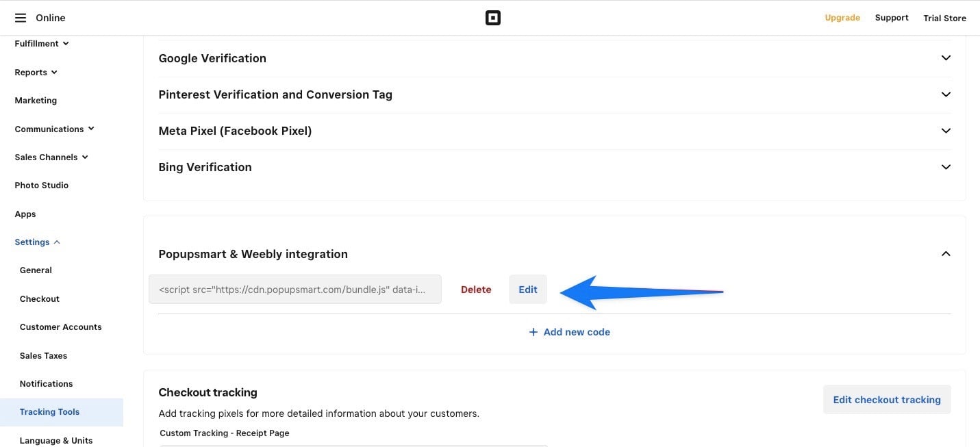The height and width of the screenshot is (447, 980).
Task: Expand the Google Verification section
Action: [946, 58]
